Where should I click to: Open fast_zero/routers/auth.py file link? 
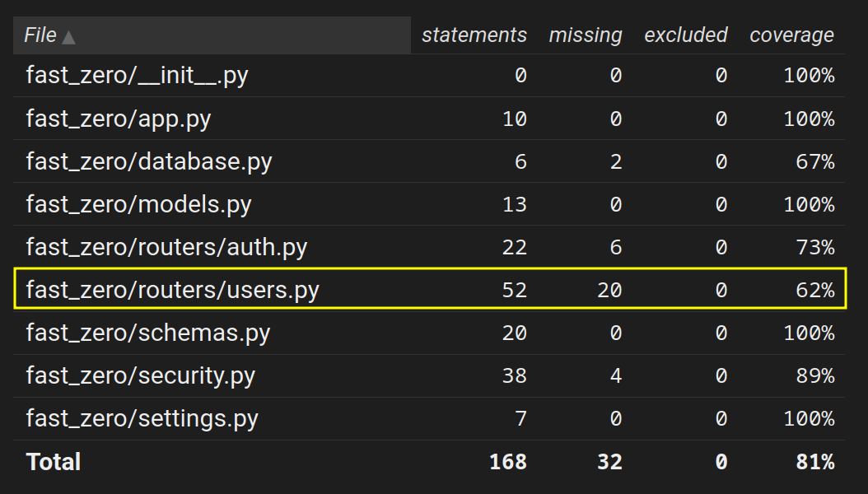point(166,247)
